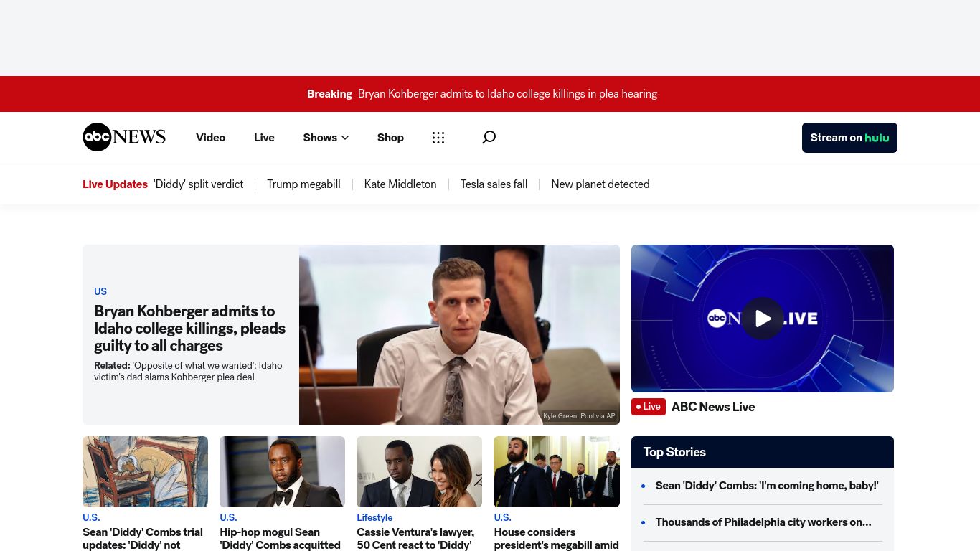Open Live Updates link
This screenshot has width=980, height=551.
(115, 184)
